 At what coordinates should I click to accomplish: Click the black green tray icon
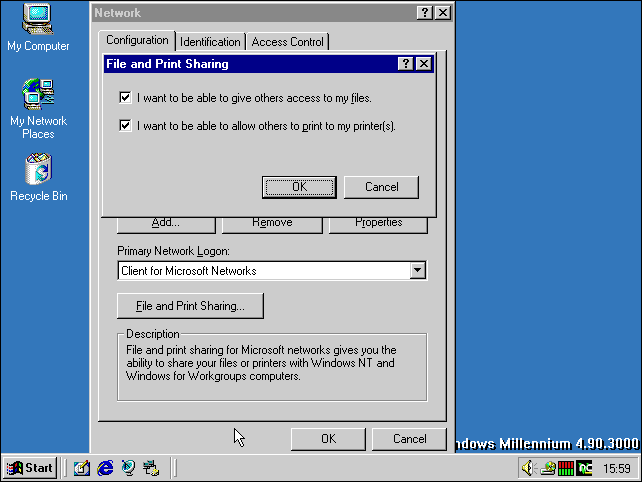(x=584, y=468)
